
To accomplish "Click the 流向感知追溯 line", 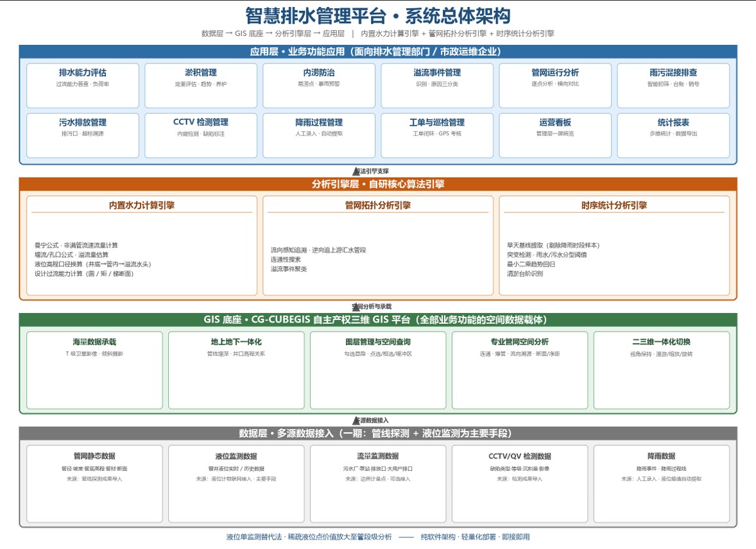I will 318,250.
